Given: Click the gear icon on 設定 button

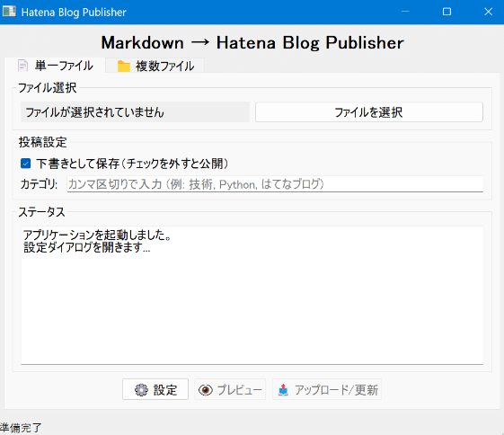Looking at the screenshot, I should [141, 390].
